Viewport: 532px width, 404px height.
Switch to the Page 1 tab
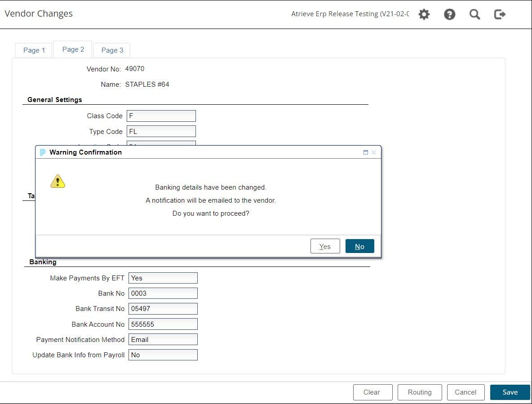[x=34, y=50]
